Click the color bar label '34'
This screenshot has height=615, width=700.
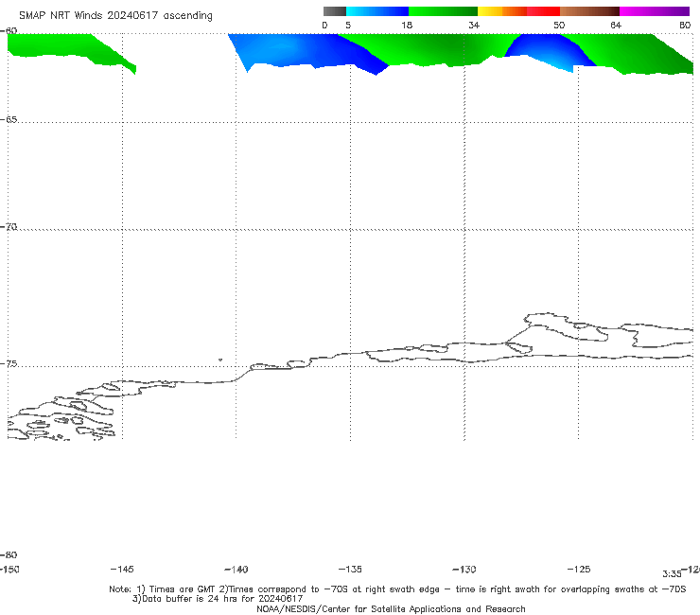pyautogui.click(x=474, y=26)
